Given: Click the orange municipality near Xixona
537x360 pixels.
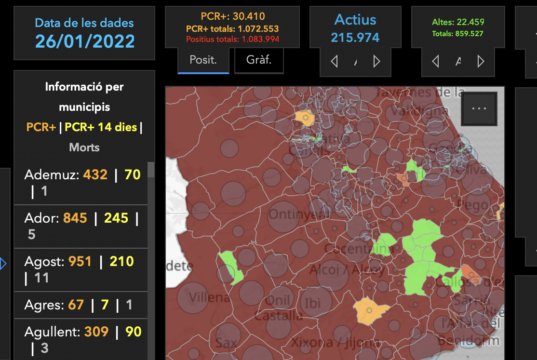Looking at the screenshot, I should click(x=369, y=311).
